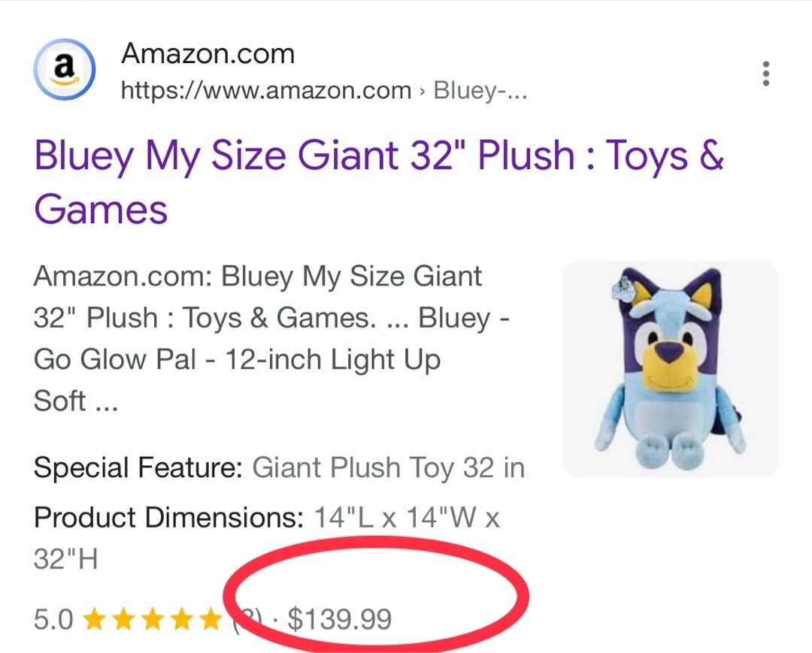The image size is (812, 653).
Task: Open the Bluey My Size Giant Plush title
Action: (378, 182)
